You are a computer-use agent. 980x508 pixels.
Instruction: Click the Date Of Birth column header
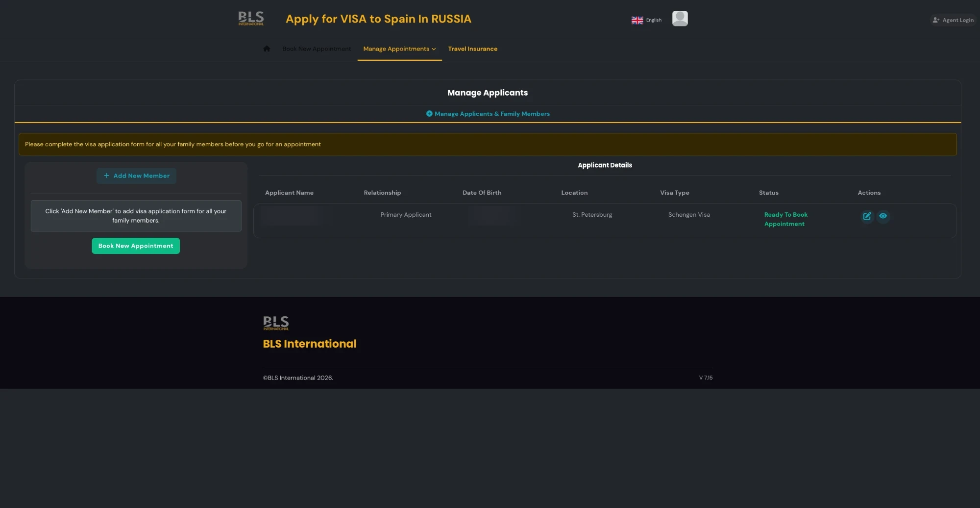pos(482,193)
